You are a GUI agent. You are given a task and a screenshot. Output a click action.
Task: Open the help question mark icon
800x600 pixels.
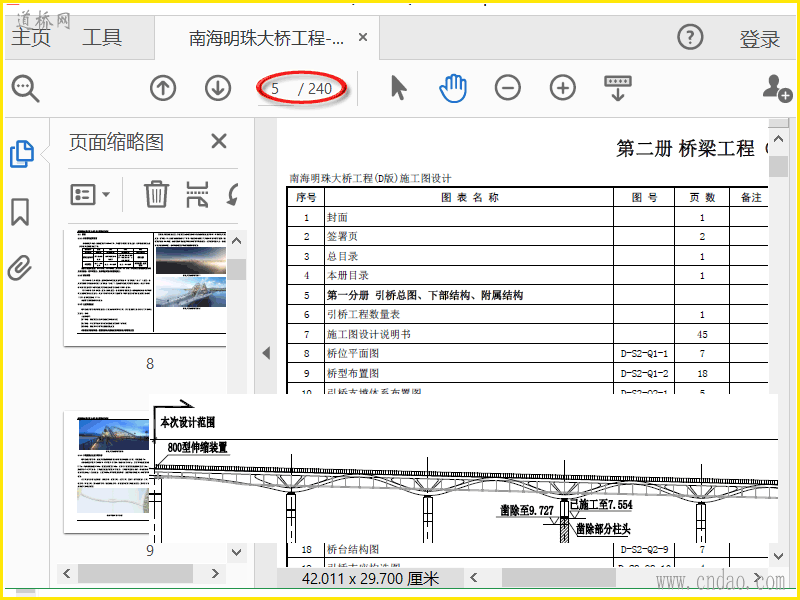tap(690, 37)
